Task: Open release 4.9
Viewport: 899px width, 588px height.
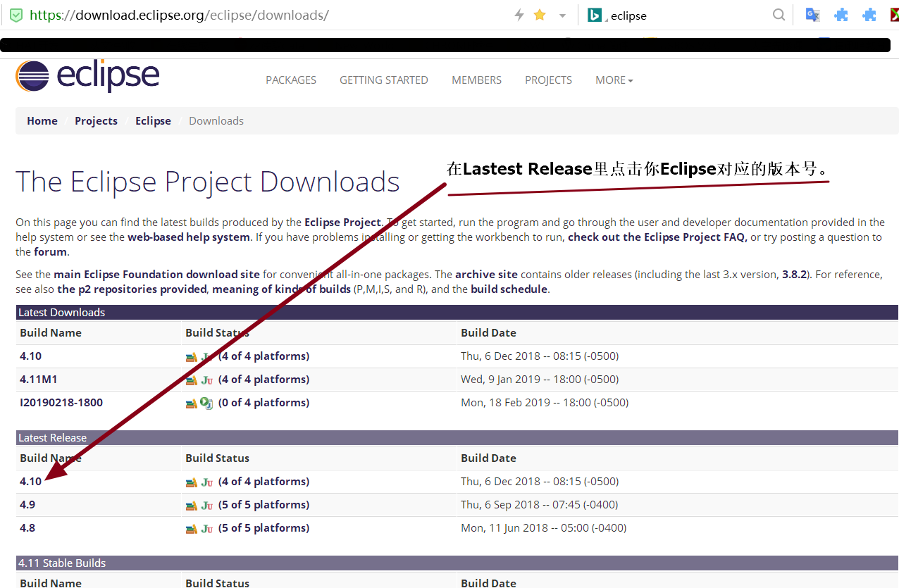Action: point(27,505)
